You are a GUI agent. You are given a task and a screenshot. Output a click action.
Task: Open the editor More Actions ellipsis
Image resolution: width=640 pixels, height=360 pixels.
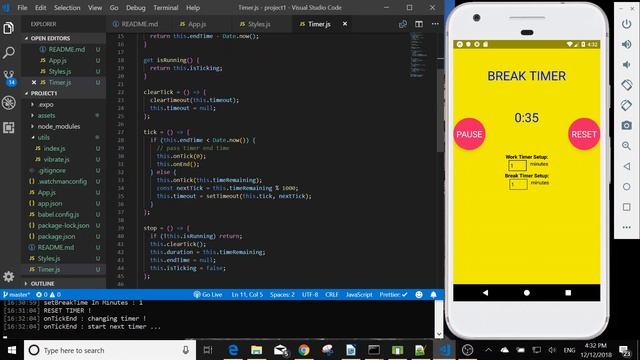(435, 24)
